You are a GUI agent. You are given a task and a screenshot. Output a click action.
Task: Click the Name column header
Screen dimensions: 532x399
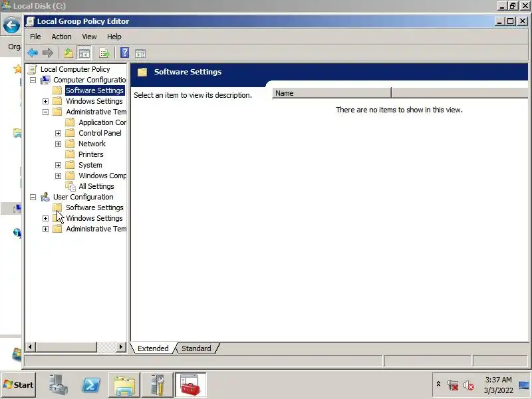pos(331,93)
